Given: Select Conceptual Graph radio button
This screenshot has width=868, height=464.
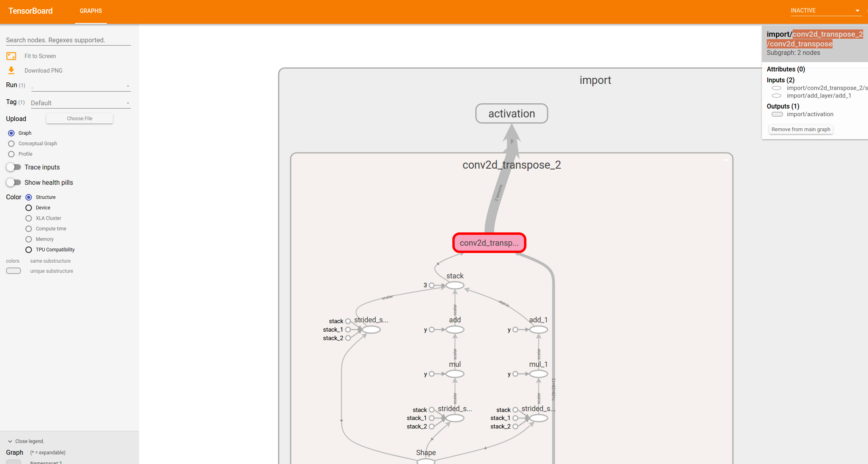Looking at the screenshot, I should 11,144.
